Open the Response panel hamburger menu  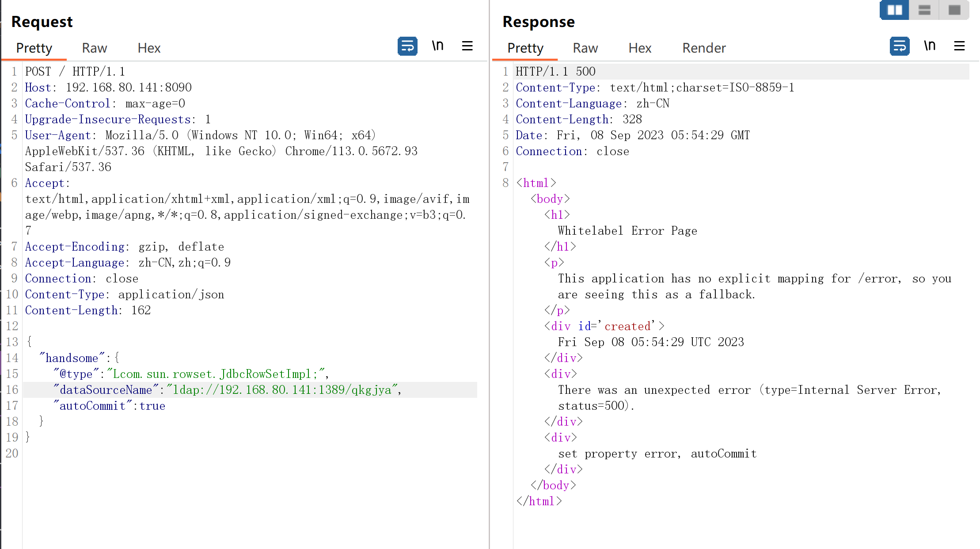click(x=959, y=46)
